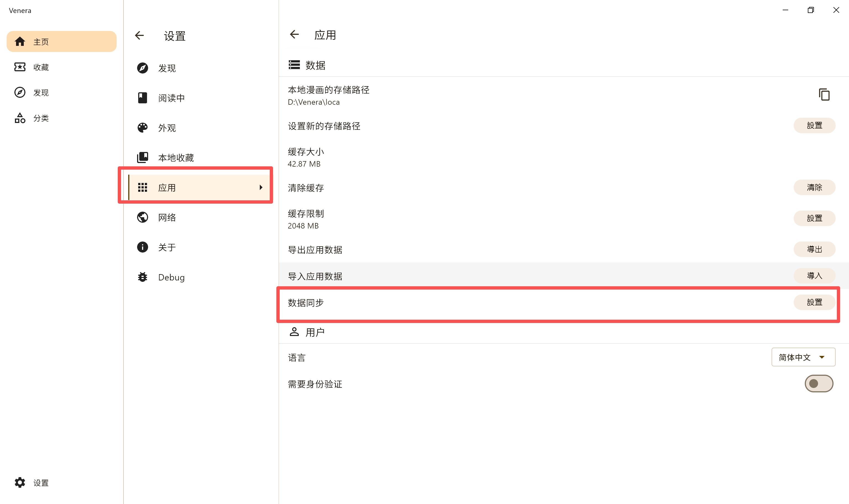Click the back arrow beside 应用 title
The image size is (849, 504).
point(294,34)
